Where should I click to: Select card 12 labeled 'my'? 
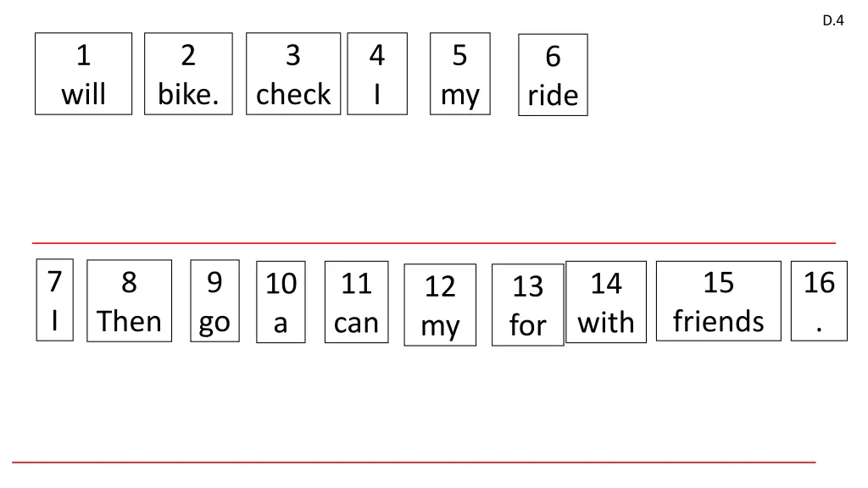[440, 305]
